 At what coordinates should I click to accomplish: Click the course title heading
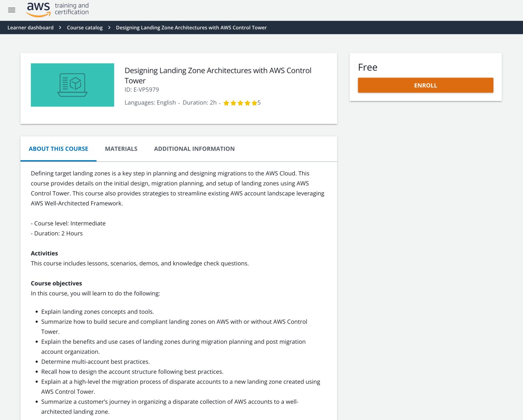pyautogui.click(x=218, y=75)
